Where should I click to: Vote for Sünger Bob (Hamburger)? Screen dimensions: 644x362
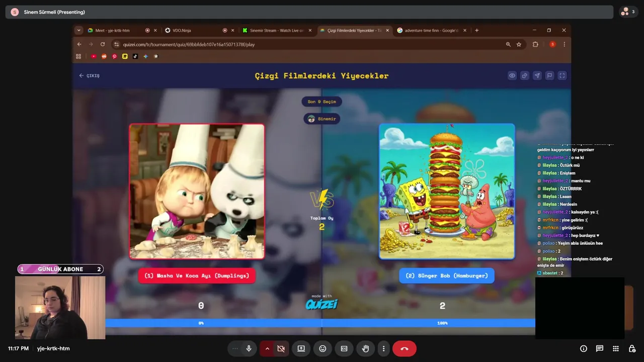(447, 276)
